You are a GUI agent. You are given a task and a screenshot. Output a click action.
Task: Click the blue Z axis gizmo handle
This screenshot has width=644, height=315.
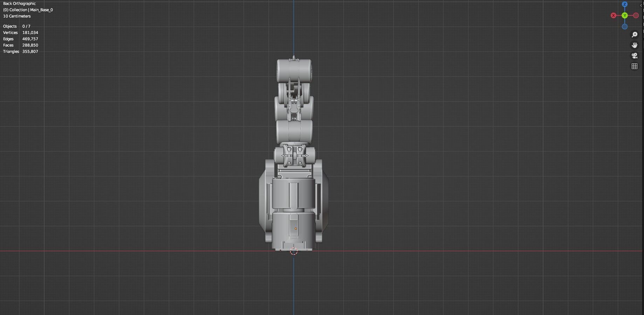point(625,4)
